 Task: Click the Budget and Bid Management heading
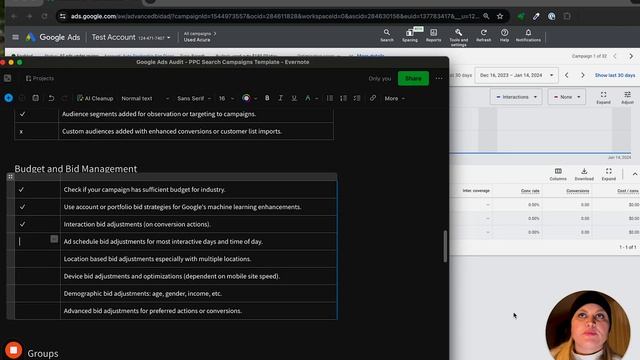point(76,169)
